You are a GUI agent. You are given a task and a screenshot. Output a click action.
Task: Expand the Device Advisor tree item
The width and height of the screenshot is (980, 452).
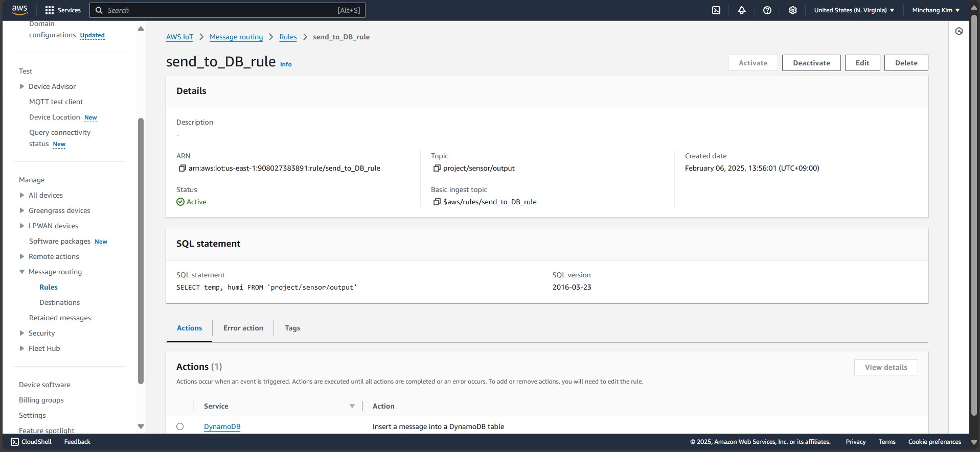22,86
